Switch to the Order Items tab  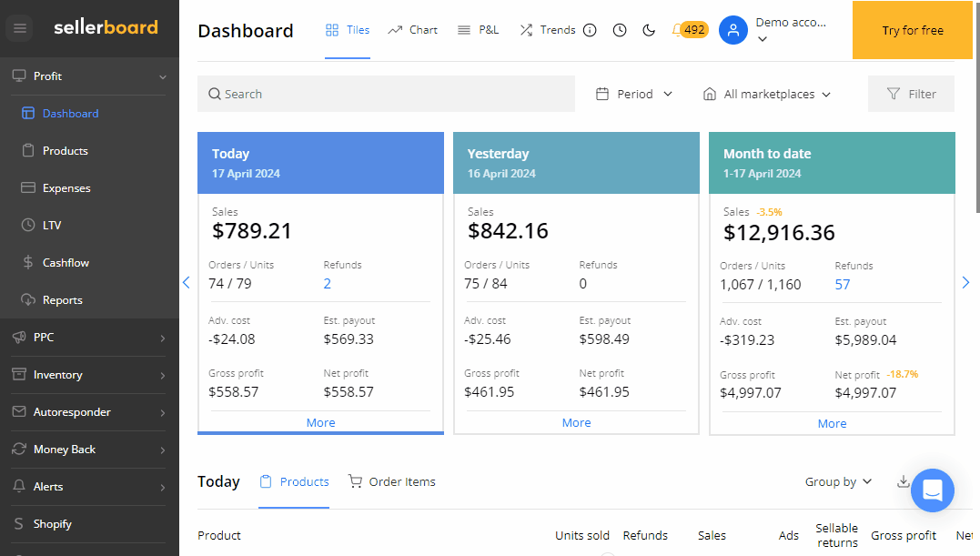pos(392,481)
